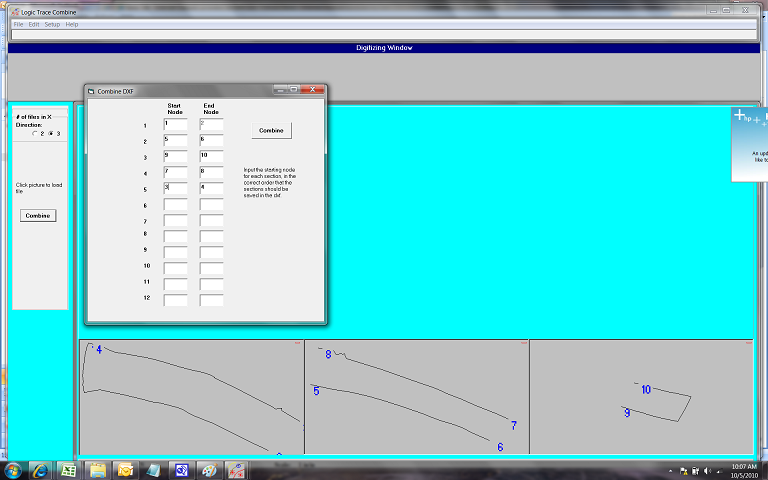Viewport: 768px width, 480px height.
Task: Click row 3 Start Node field
Action: pyautogui.click(x=175, y=156)
